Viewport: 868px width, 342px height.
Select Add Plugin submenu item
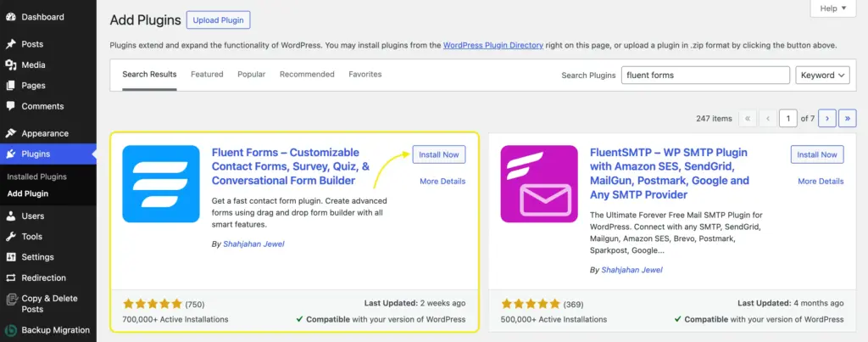pyautogui.click(x=28, y=193)
